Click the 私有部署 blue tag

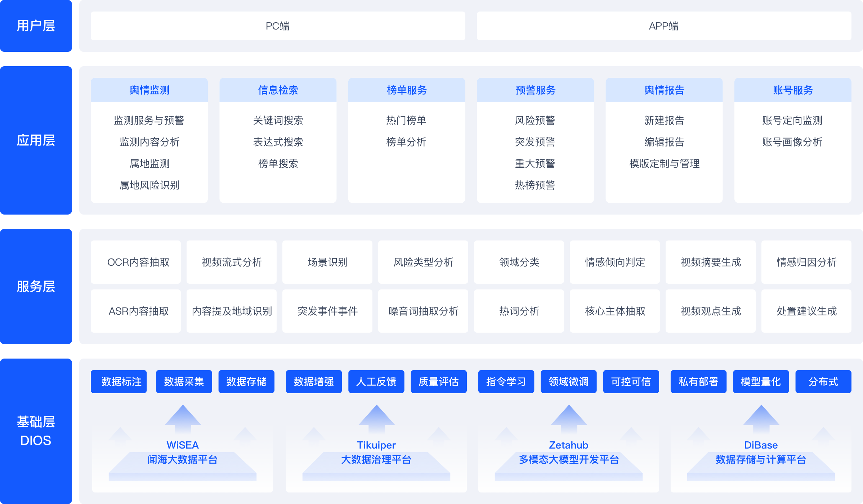[x=698, y=382]
